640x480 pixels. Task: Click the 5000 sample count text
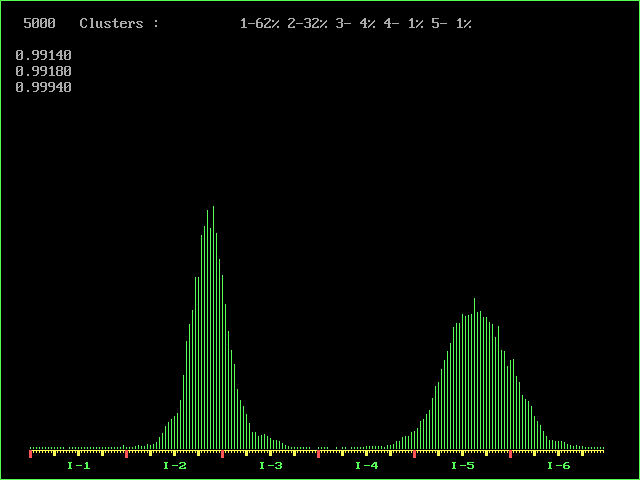[39, 24]
